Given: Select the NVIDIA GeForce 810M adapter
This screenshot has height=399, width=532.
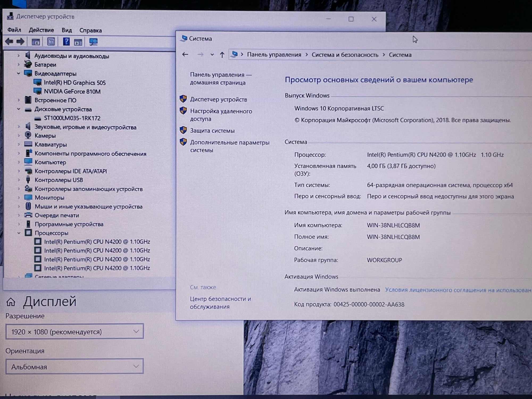Looking at the screenshot, I should point(72,92).
